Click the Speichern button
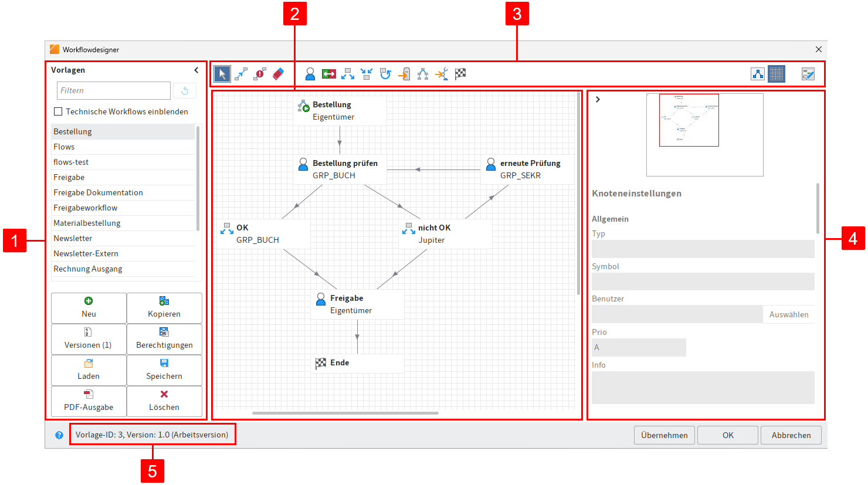Image resolution: width=868 pixels, height=485 pixels. pos(165,370)
